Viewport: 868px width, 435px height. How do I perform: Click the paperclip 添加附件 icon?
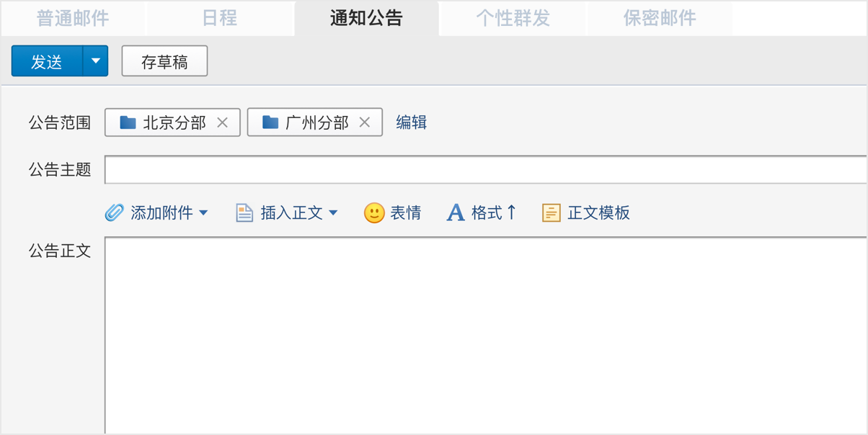115,212
